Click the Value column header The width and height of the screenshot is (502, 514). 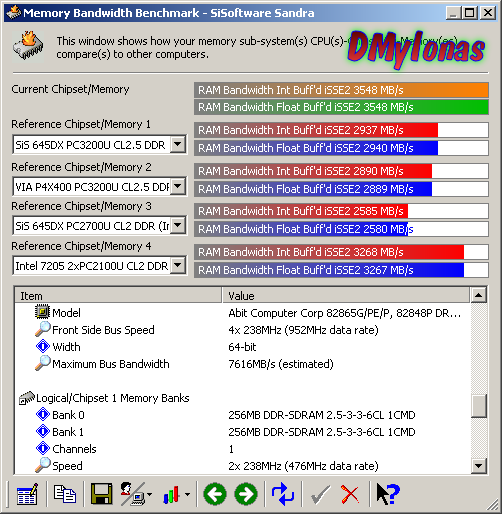click(346, 295)
